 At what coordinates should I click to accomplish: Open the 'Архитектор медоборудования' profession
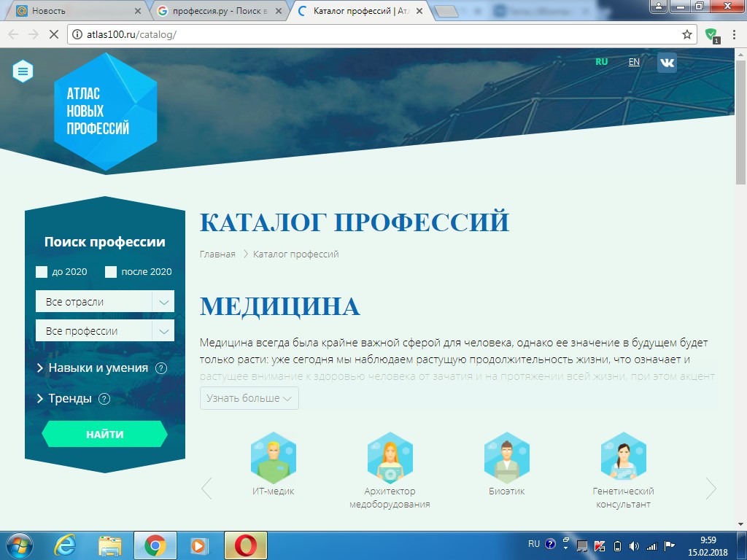390,471
